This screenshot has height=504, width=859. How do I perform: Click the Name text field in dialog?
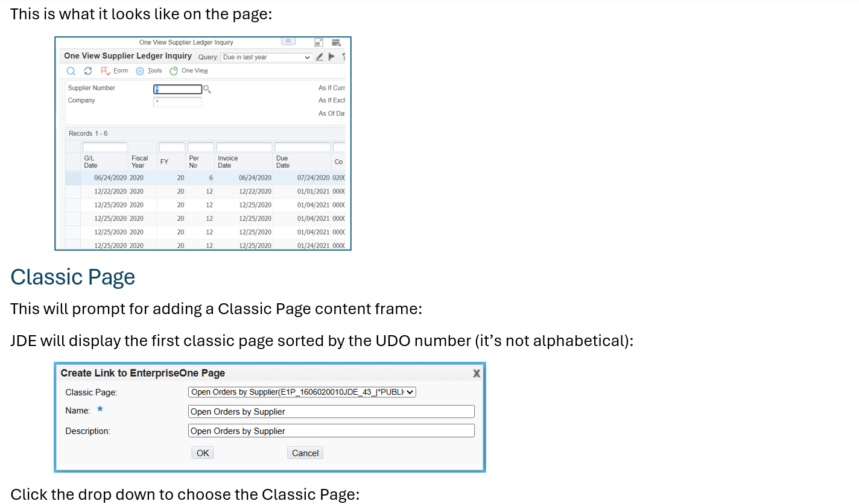(331, 412)
